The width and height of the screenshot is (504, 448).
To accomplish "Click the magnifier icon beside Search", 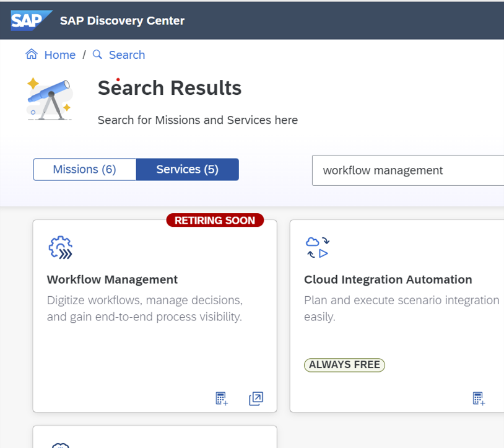I will tap(97, 55).
